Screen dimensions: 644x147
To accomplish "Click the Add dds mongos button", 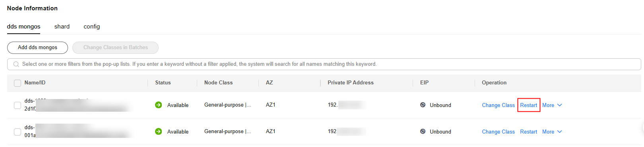I will tap(37, 48).
